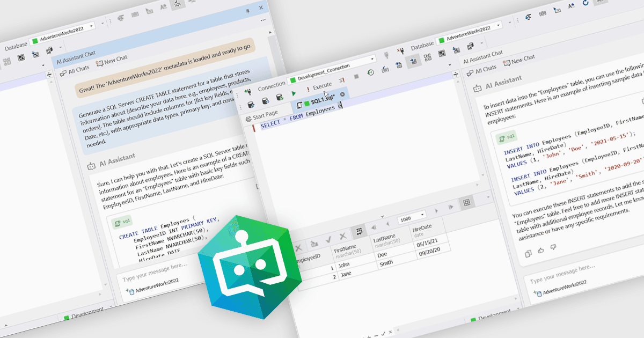The width and height of the screenshot is (644, 338).
Task: Click the refresh circular arrow icon top right
Action: [586, 3]
